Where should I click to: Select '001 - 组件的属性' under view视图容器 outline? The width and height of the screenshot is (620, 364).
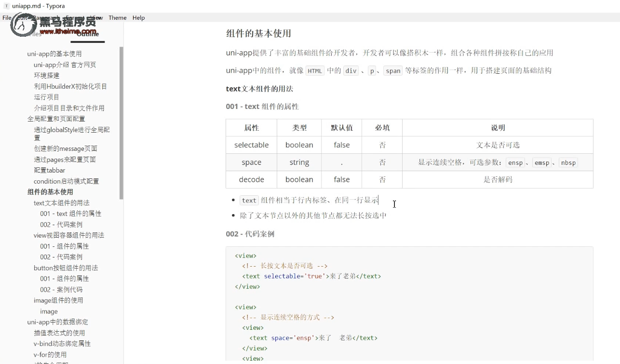pyautogui.click(x=65, y=246)
